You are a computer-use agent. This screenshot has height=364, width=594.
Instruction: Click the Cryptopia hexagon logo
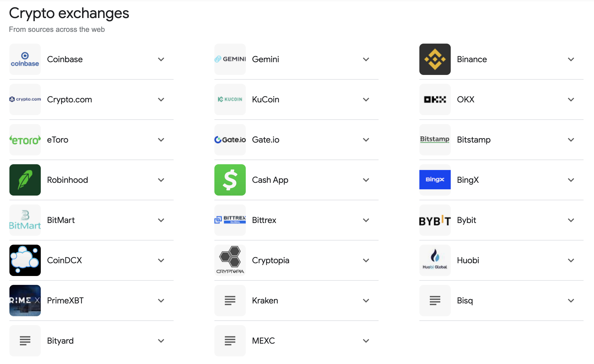coord(230,260)
